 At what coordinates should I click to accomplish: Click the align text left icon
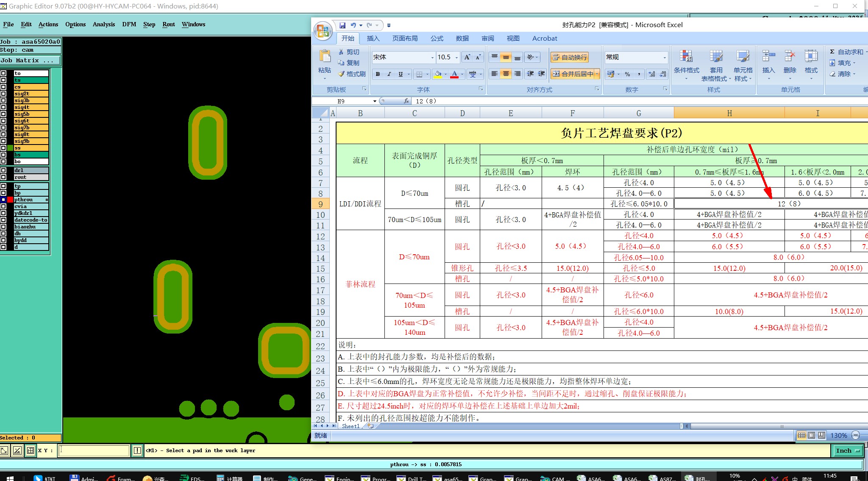click(494, 74)
